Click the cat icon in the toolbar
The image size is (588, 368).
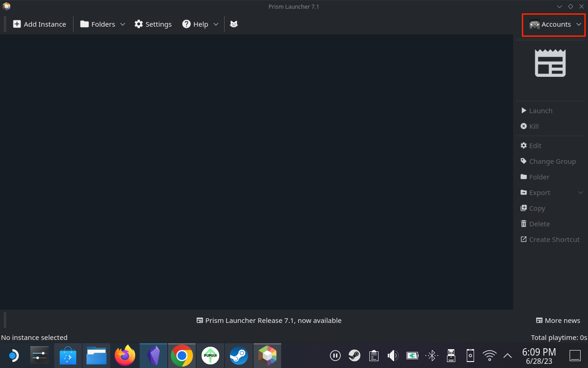tap(234, 24)
